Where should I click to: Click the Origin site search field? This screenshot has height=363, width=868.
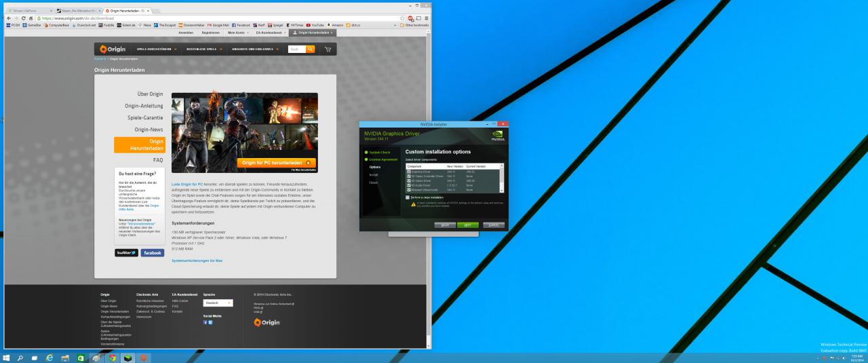click(x=297, y=49)
